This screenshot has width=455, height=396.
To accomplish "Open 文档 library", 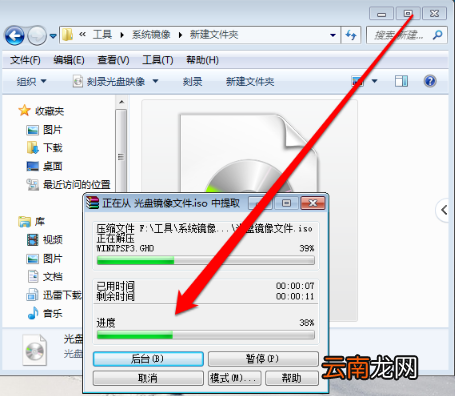I will point(53,277).
